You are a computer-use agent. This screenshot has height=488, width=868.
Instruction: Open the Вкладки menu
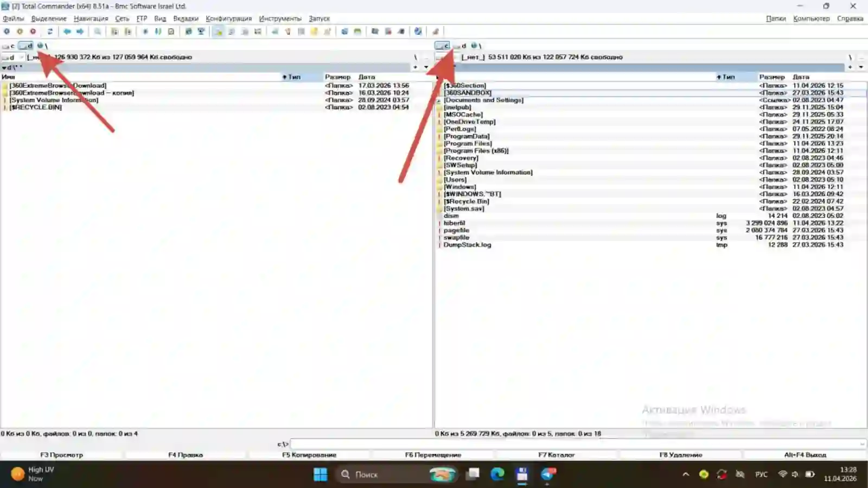tap(186, 18)
